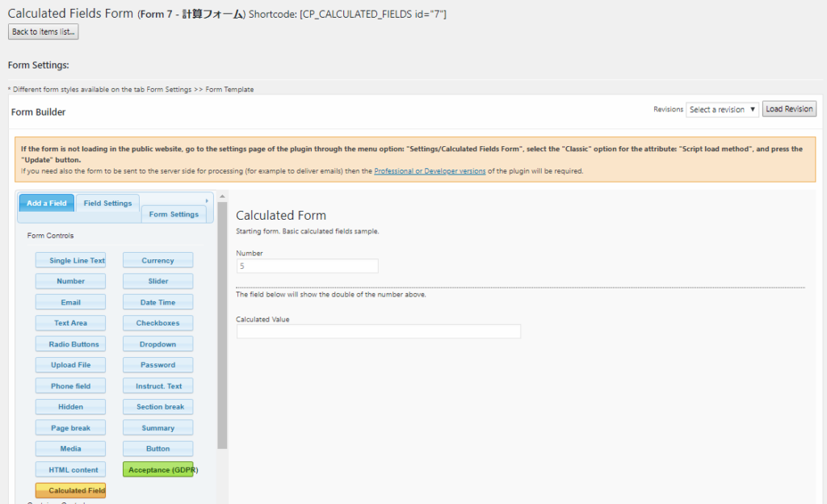The height and width of the screenshot is (504, 827).
Task: Click the Back to items list button
Action: 44,31
